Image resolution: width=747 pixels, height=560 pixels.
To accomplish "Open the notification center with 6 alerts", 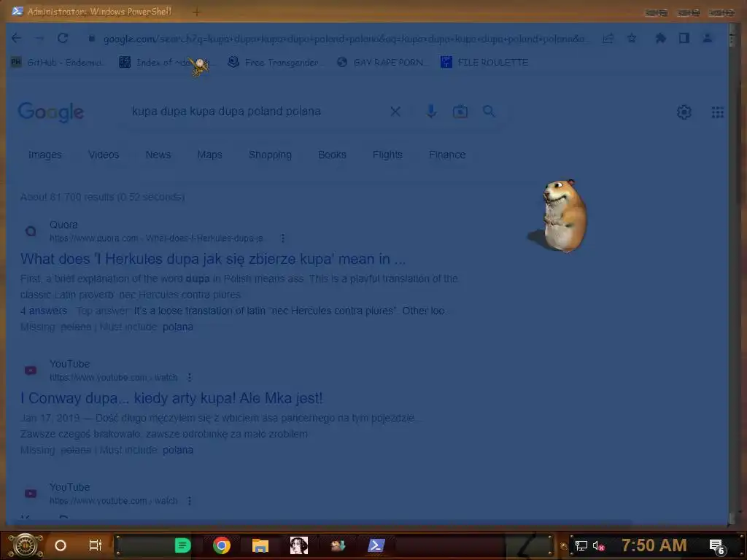I will [717, 546].
